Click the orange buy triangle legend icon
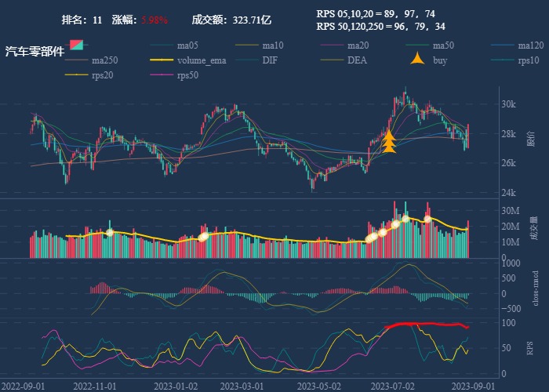This screenshot has width=549, height=392. tap(417, 60)
